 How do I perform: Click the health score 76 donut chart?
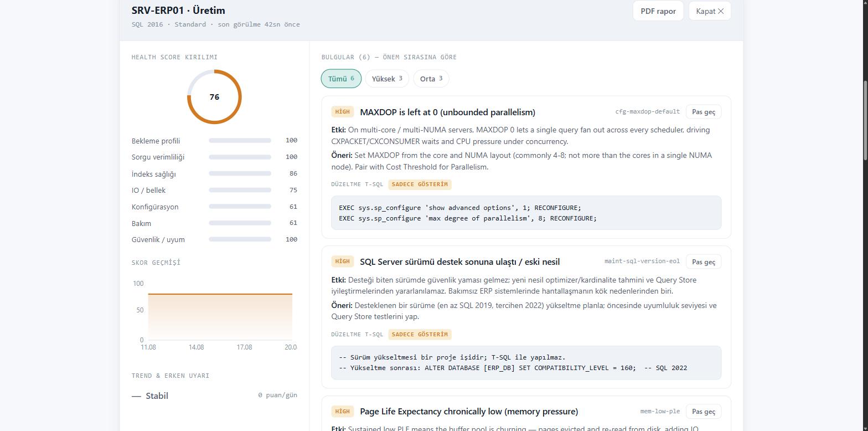214,97
